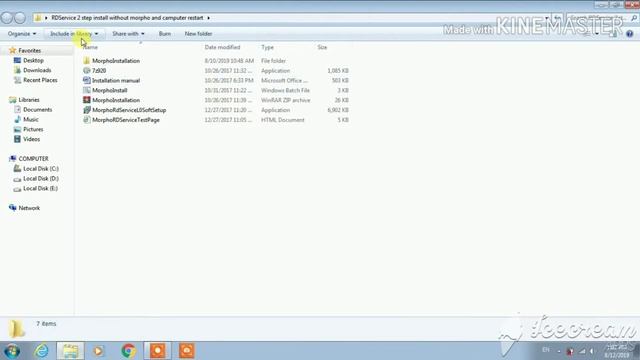Screen dimensions: 640x360
Task: Sort by the Date modified column header
Action: coord(222,47)
